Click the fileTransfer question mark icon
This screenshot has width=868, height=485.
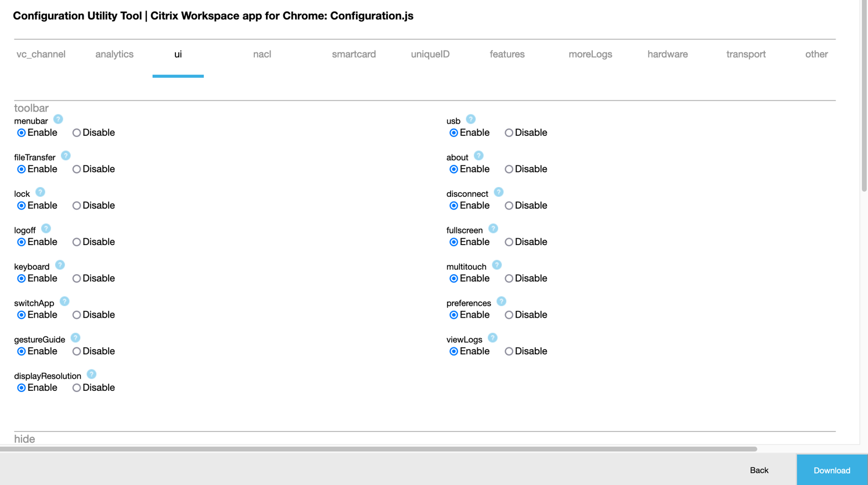click(x=66, y=155)
